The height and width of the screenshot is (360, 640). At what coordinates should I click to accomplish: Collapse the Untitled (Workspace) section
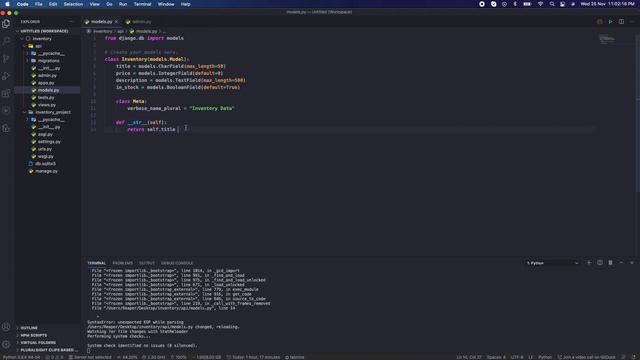coord(44,31)
